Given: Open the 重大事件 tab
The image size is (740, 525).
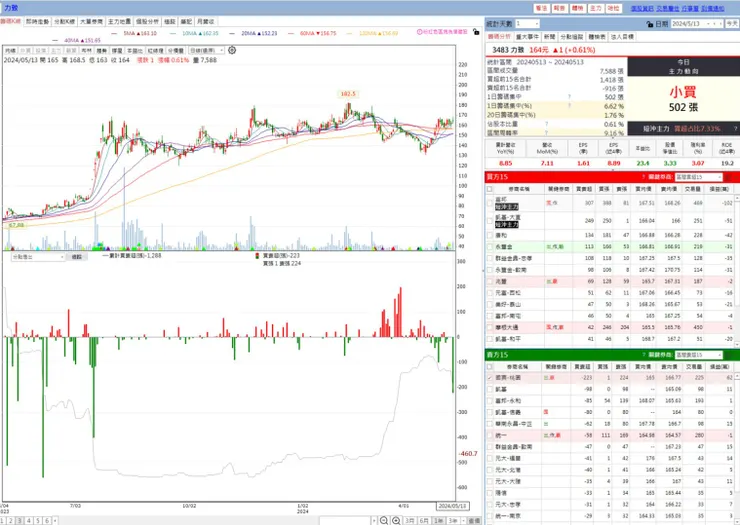Looking at the screenshot, I should pyautogui.click(x=527, y=37).
